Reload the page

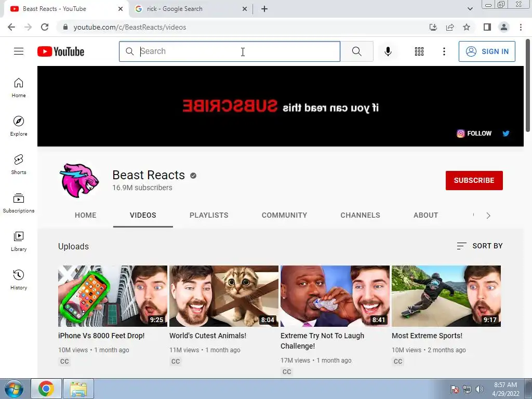(x=45, y=27)
